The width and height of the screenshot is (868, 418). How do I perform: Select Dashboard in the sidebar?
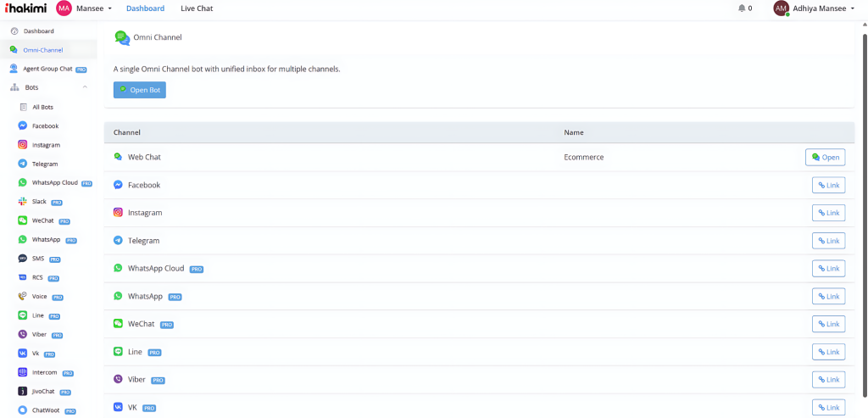coord(38,31)
